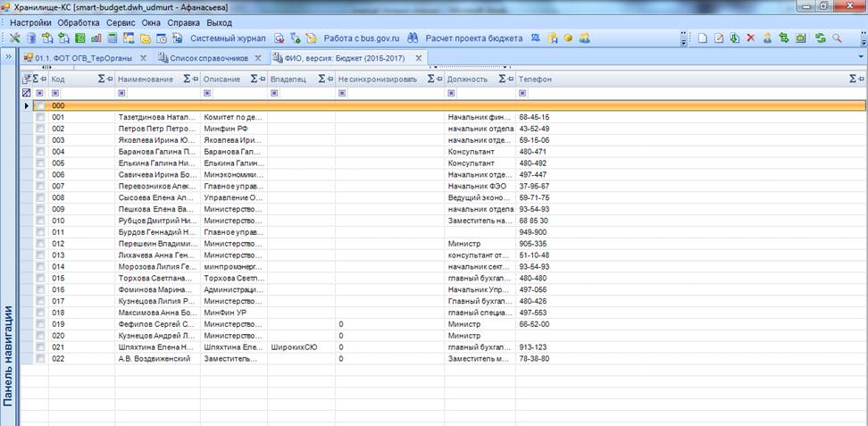This screenshot has height=426, width=868.
Task: Click Работа с bus.gov.ru button
Action: pyautogui.click(x=362, y=38)
